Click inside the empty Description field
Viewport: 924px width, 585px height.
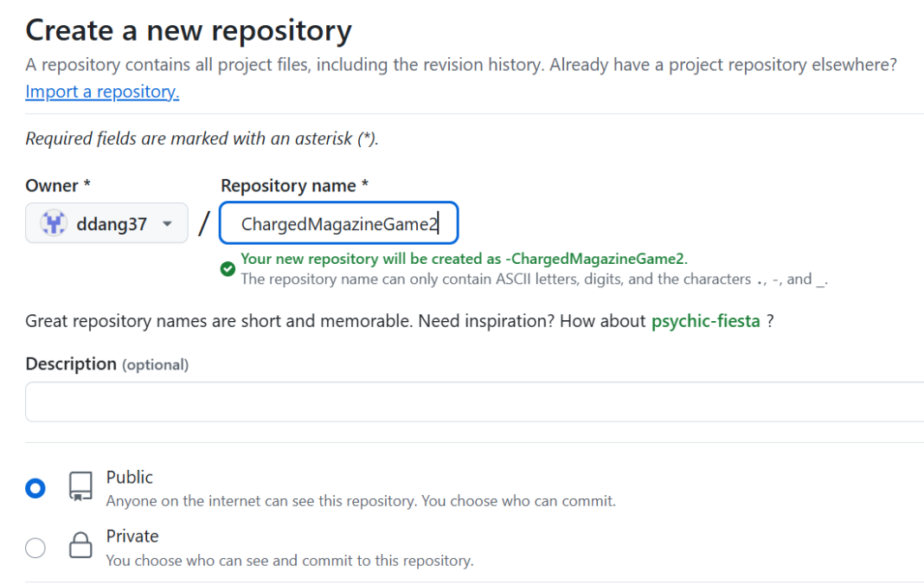coord(474,402)
